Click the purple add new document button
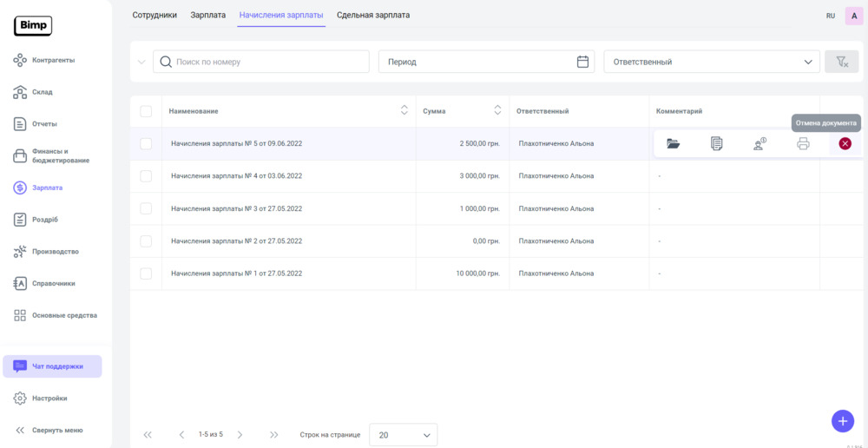Image resolution: width=868 pixels, height=448 pixels. click(842, 421)
